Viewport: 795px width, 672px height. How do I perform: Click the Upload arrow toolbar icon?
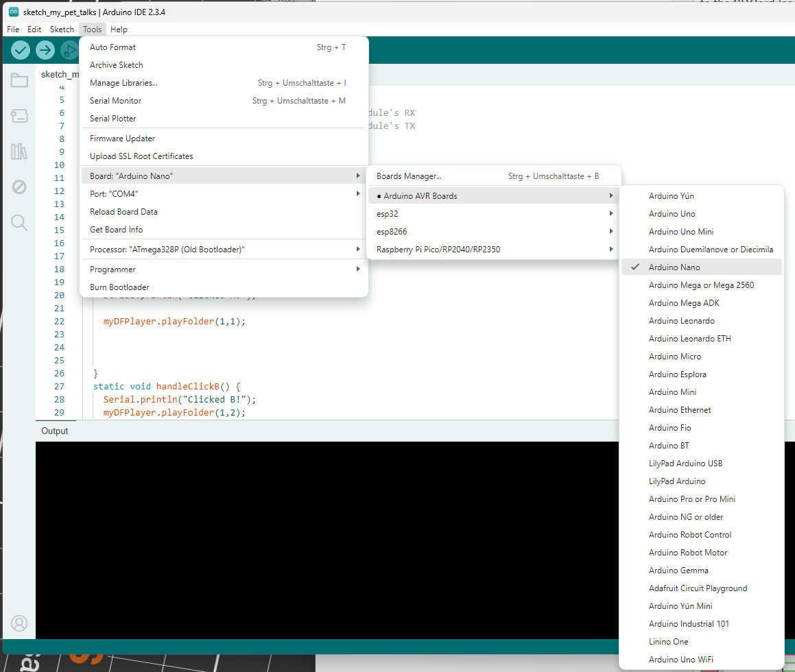pyautogui.click(x=45, y=50)
